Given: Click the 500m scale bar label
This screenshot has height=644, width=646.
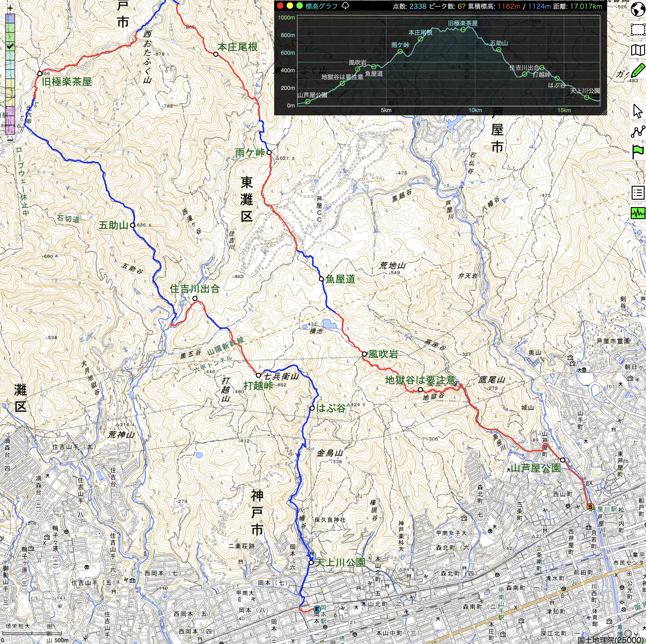Looking at the screenshot, I should 61,640.
